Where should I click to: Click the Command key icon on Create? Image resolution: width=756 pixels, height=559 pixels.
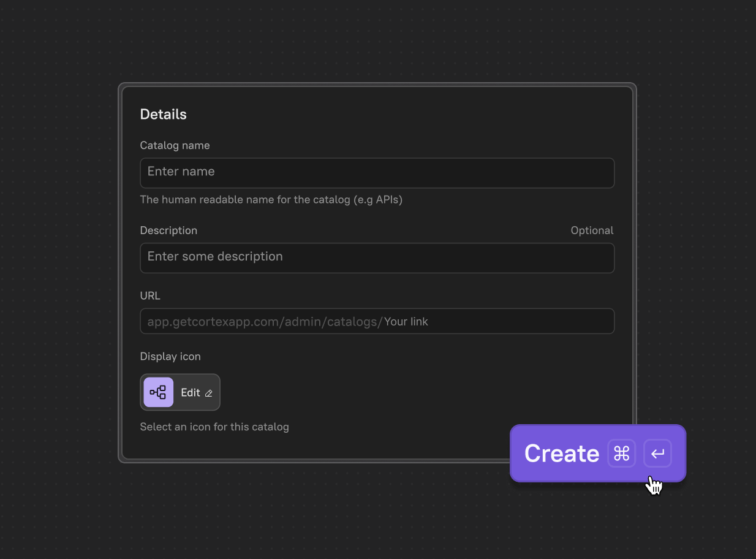pos(622,454)
